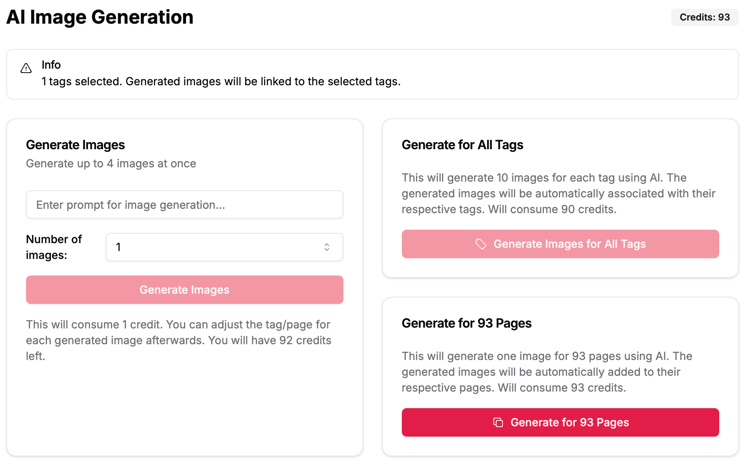Click the warning triangle Info icon
Viewport: 750px width, 465px height.
coord(26,68)
